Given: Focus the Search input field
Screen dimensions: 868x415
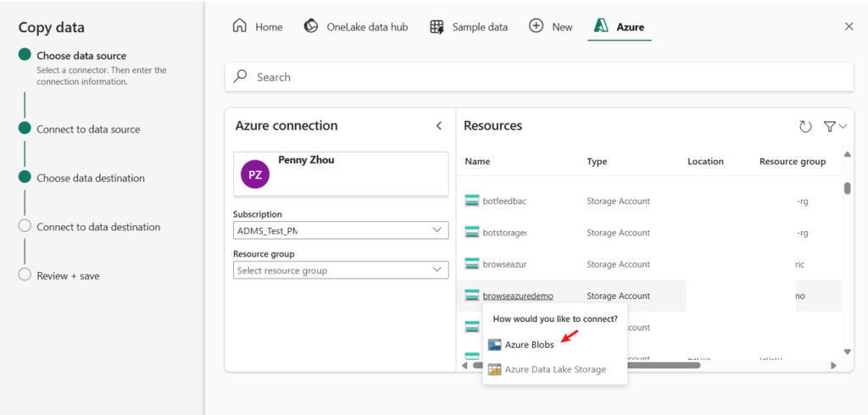Looking at the screenshot, I should pos(539,77).
